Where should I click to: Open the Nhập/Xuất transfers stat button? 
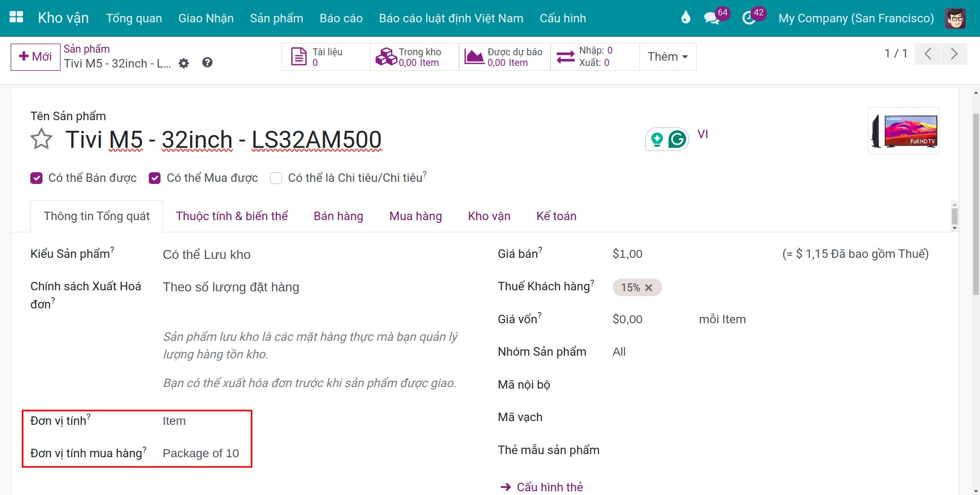[x=595, y=57]
